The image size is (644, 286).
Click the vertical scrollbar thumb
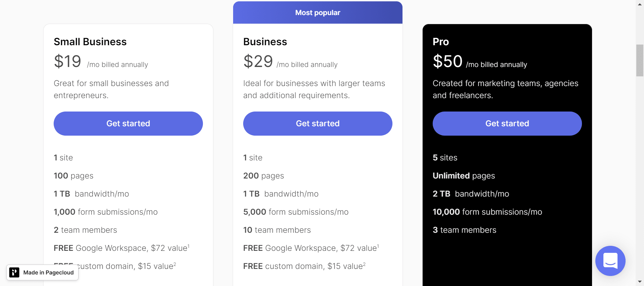tap(640, 60)
